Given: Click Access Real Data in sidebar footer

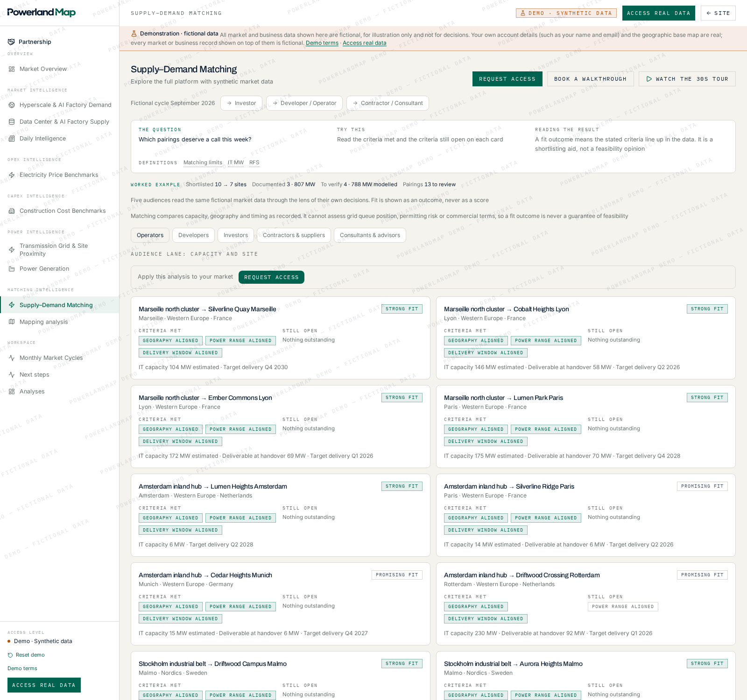Looking at the screenshot, I should [x=44, y=685].
